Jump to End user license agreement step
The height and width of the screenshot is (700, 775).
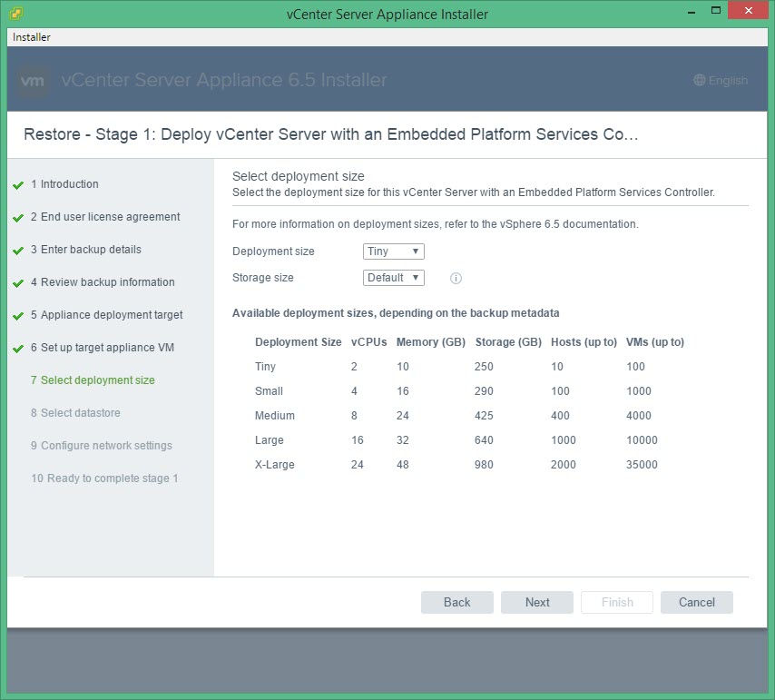pos(110,217)
